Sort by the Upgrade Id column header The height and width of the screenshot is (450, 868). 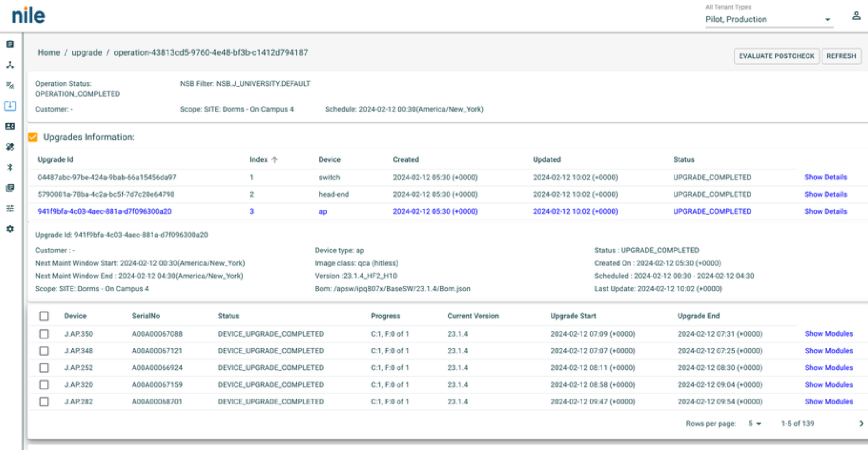pyautogui.click(x=55, y=159)
